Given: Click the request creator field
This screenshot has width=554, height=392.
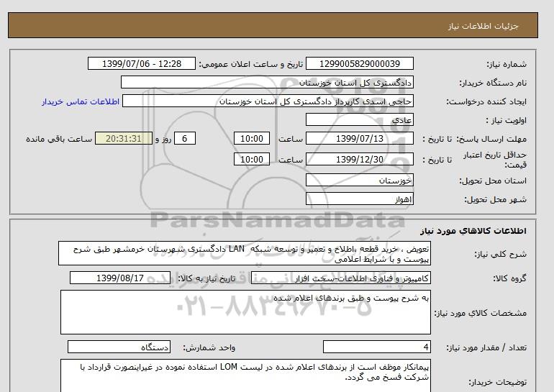Looking at the screenshot, I should coord(268,101).
